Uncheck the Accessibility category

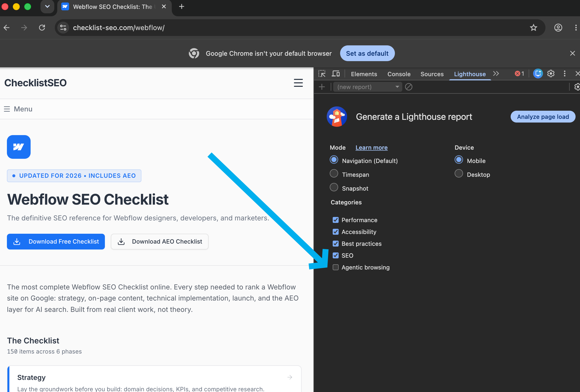pos(335,232)
